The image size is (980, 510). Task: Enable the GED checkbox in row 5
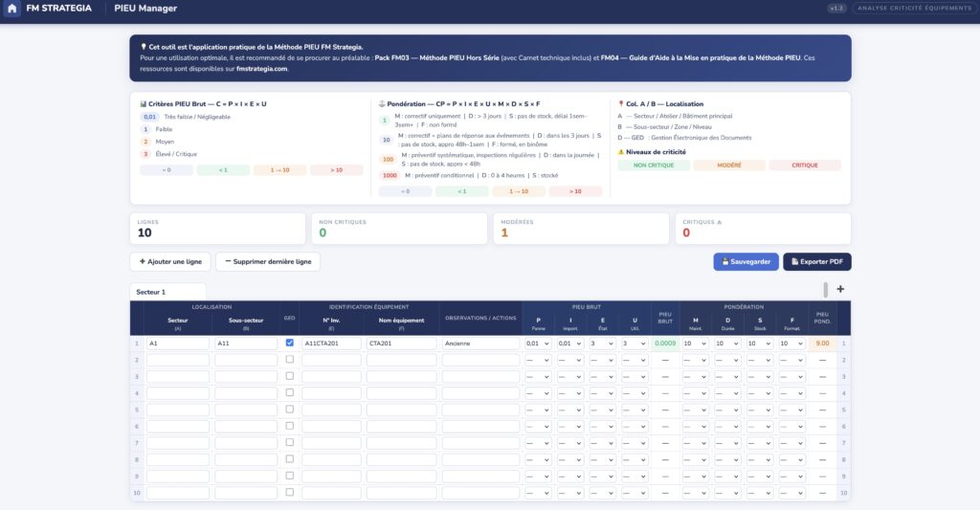coord(290,410)
